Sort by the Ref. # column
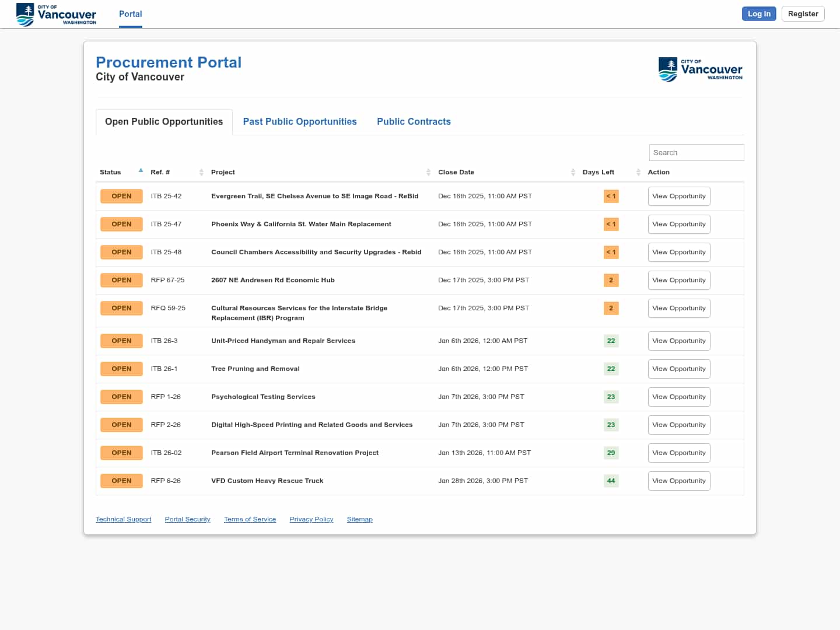This screenshot has height=630, width=840. [x=201, y=172]
